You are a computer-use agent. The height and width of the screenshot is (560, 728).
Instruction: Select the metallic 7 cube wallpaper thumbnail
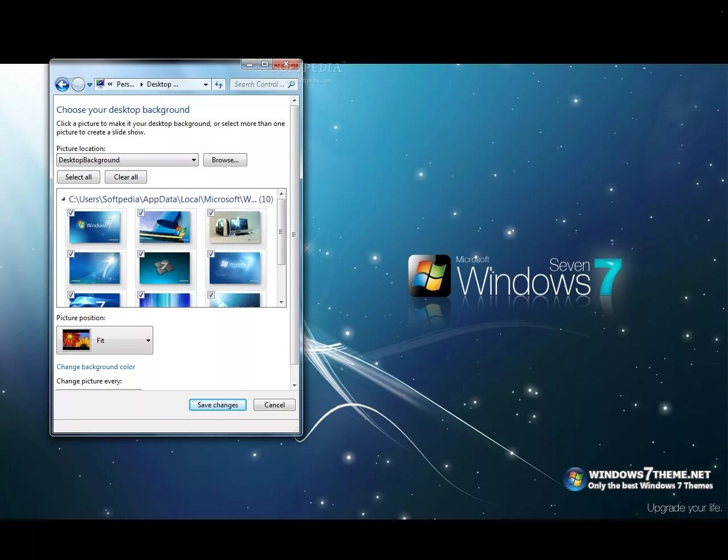[x=165, y=268]
